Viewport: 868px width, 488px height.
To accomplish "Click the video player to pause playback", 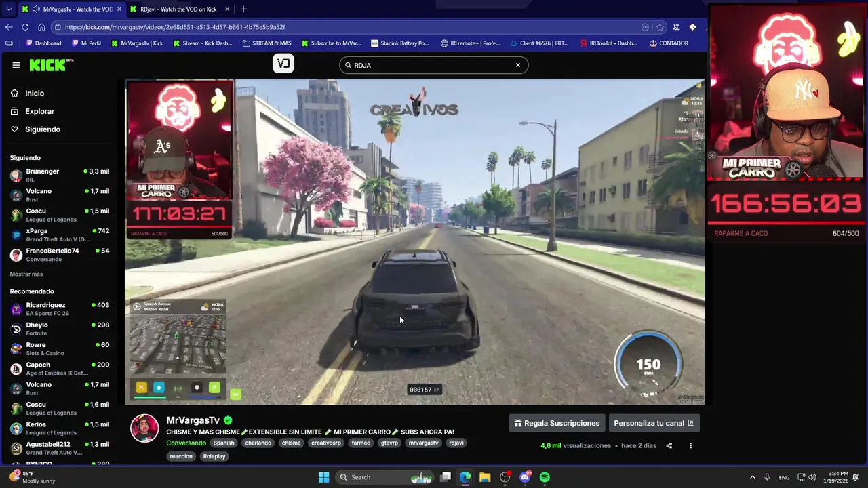I will click(415, 242).
